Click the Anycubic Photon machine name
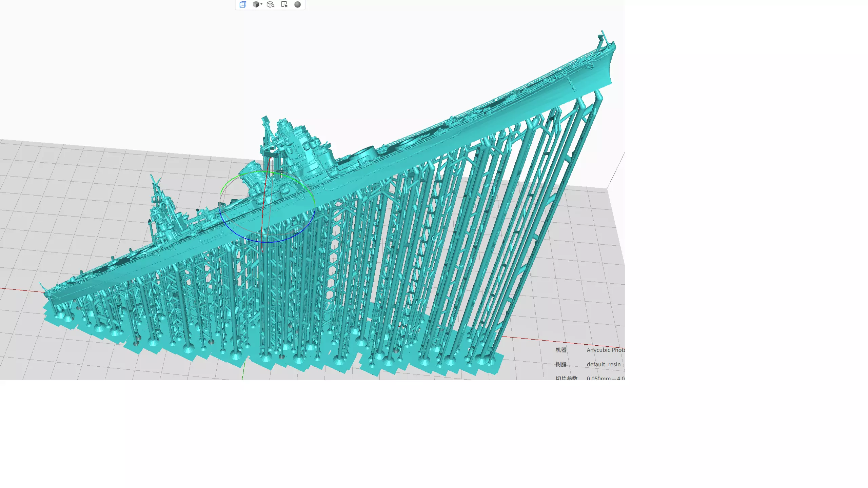 605,350
